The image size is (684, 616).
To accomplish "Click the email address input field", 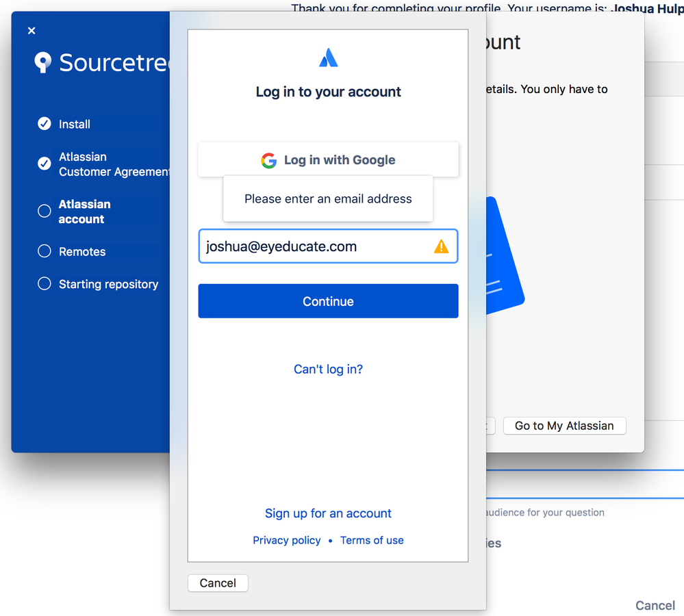I will [328, 246].
